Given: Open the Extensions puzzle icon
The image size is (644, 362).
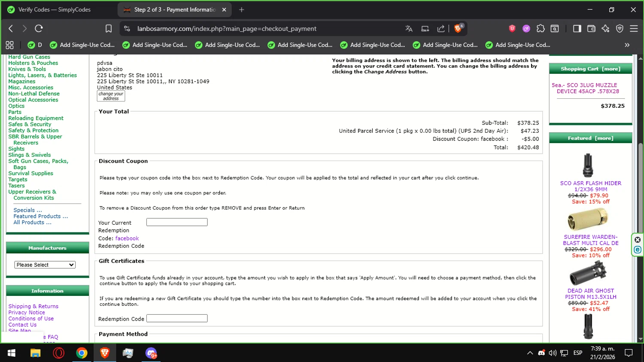Looking at the screenshot, I should click(541, 28).
